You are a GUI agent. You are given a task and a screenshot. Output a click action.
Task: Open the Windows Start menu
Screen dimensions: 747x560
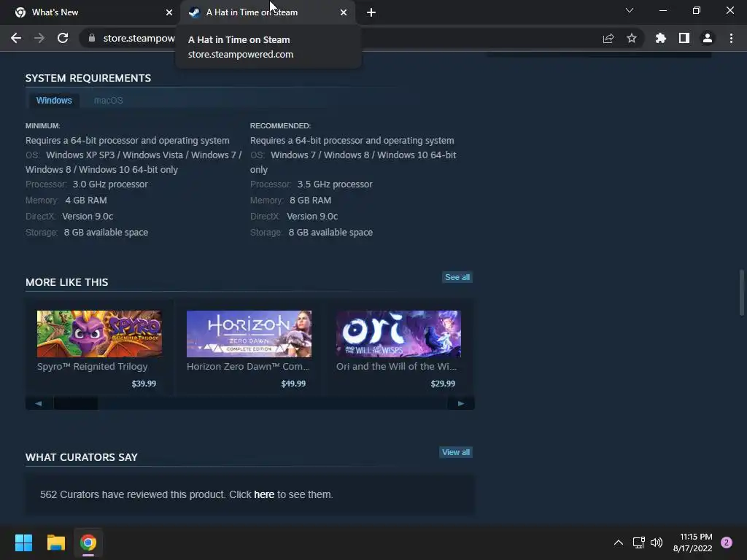pyautogui.click(x=23, y=542)
